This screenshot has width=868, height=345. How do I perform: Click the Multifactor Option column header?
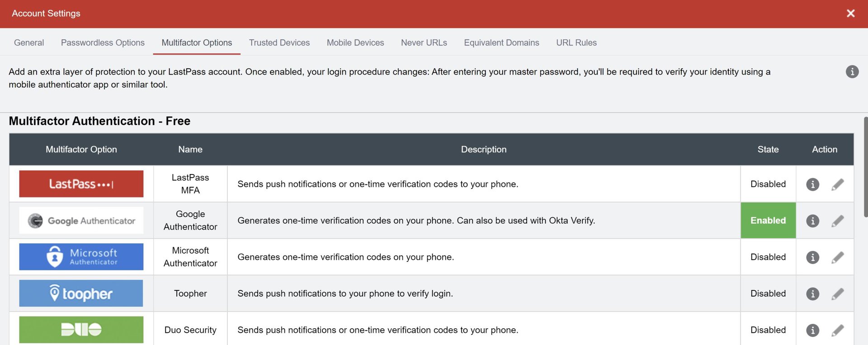click(81, 149)
